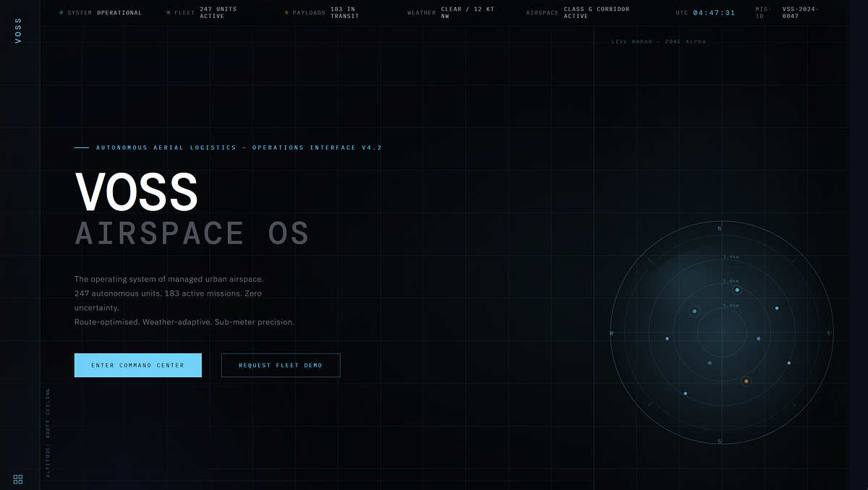Click the large VOSS headline

coord(137,192)
